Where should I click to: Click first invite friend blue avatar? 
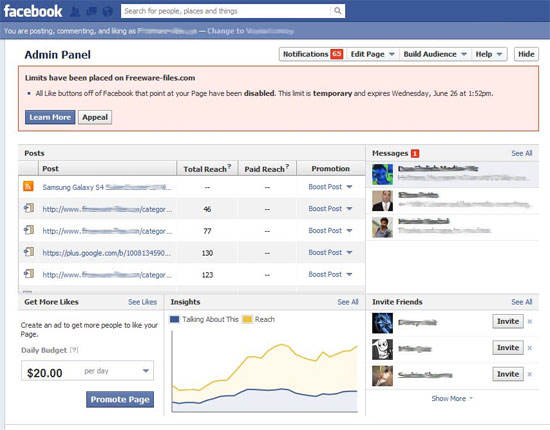(382, 323)
